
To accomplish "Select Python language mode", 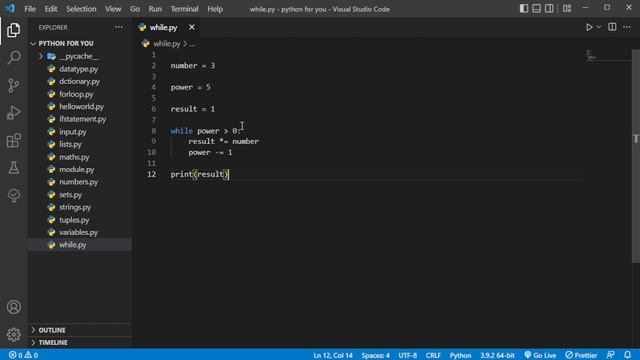I will (x=460, y=355).
